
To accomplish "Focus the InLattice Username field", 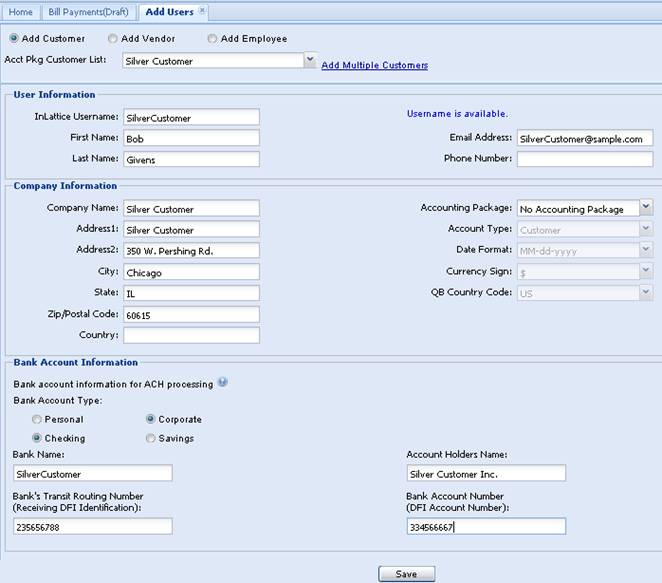I will 190,117.
